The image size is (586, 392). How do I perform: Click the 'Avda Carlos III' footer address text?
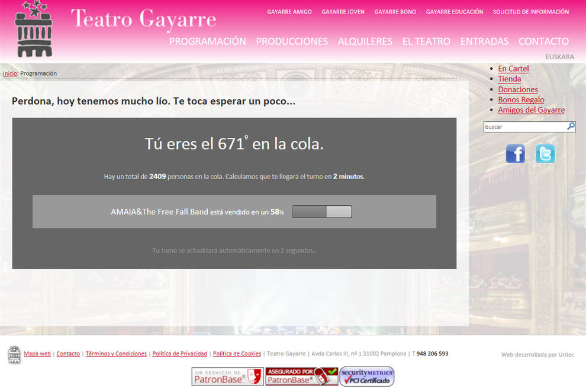coord(359,354)
